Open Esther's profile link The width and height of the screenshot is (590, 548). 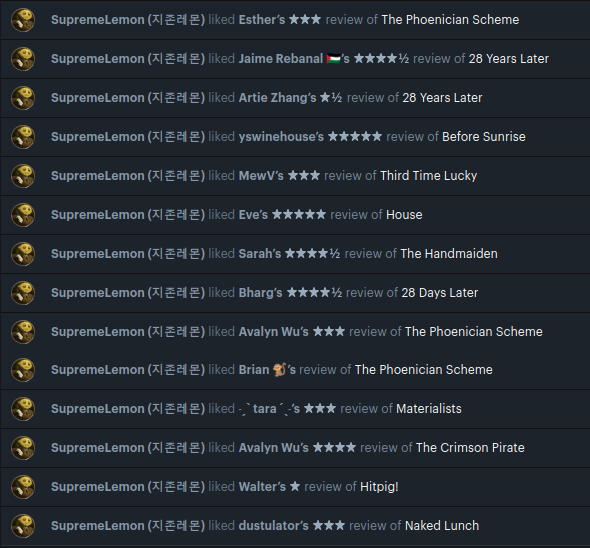(262, 20)
